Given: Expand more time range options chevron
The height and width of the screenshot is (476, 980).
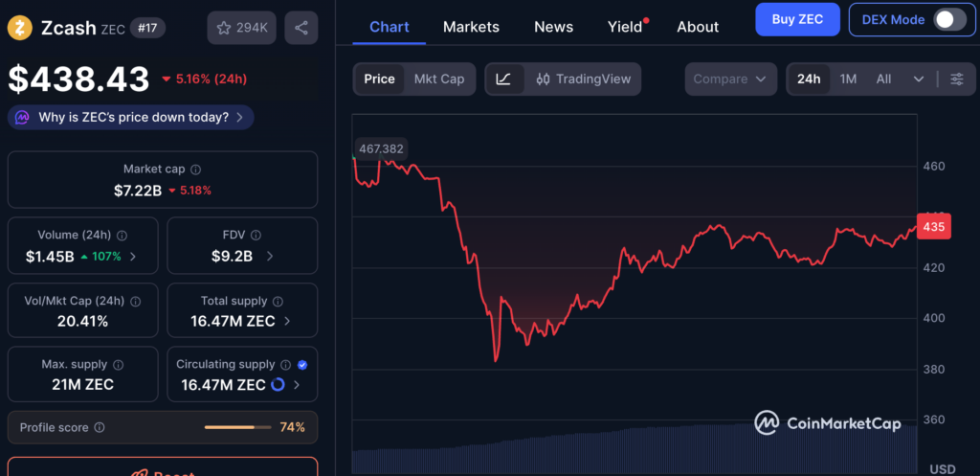Looking at the screenshot, I should [x=919, y=79].
